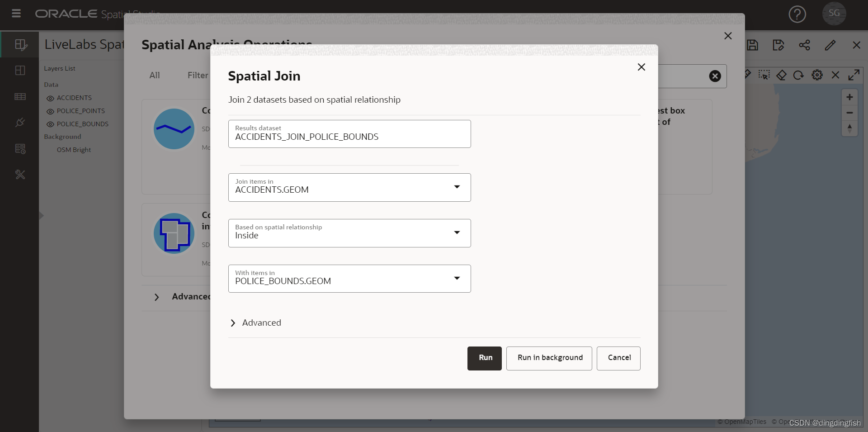Image resolution: width=868 pixels, height=432 pixels.
Task: Select ACCIDENTS layer name in list
Action: (74, 98)
